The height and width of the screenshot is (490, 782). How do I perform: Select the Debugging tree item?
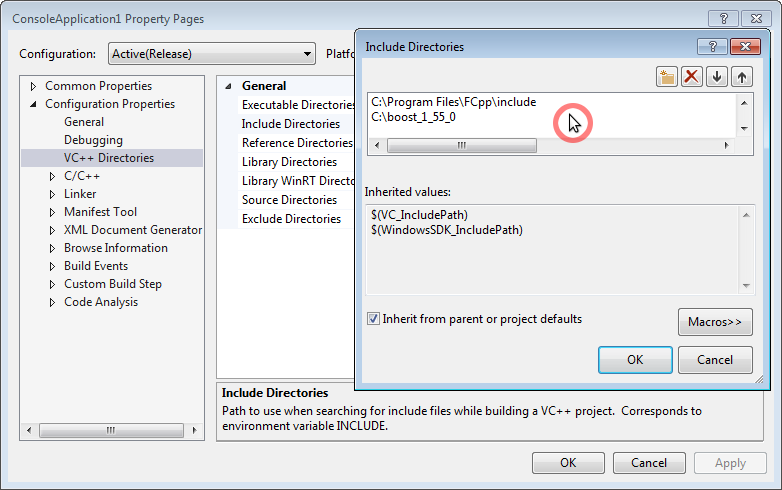[x=93, y=140]
